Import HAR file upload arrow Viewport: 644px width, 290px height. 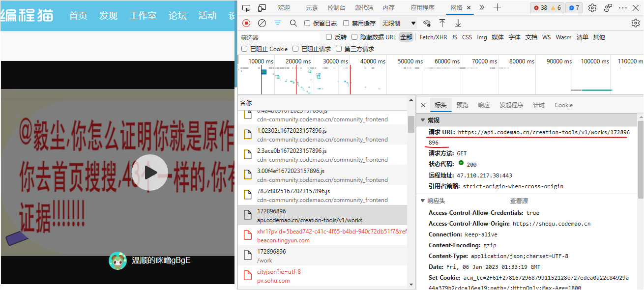click(x=442, y=23)
